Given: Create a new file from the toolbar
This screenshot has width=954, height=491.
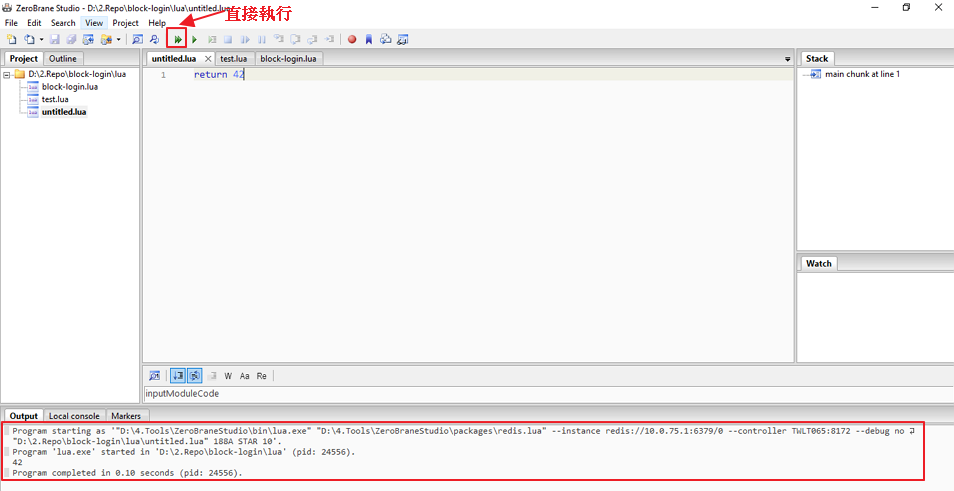Looking at the screenshot, I should (x=12, y=40).
